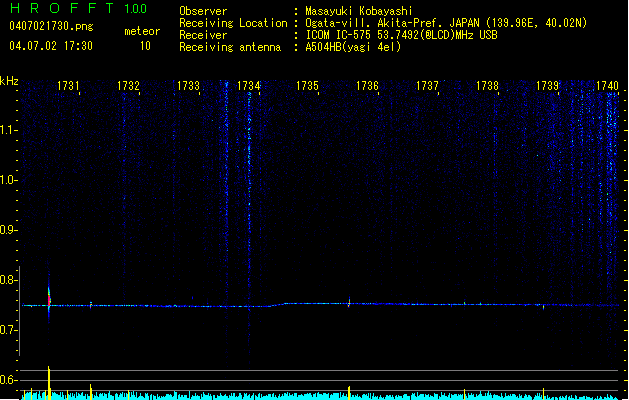Click the 1733 time marker

point(189,86)
